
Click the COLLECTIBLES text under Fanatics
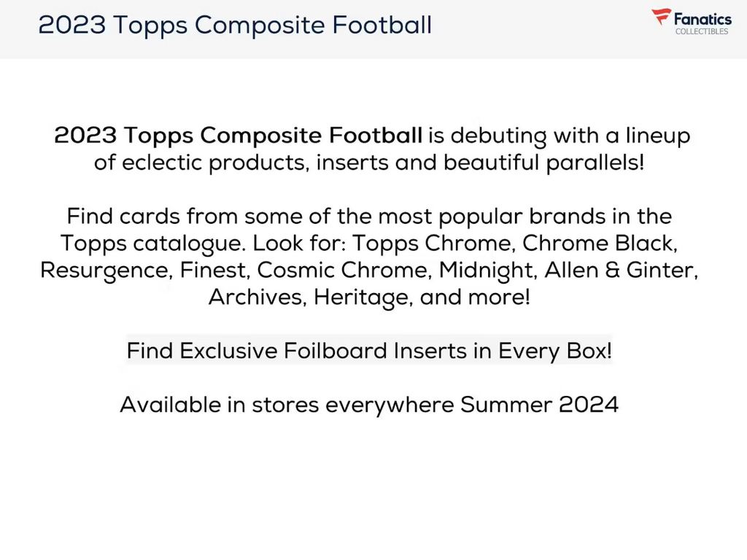point(702,32)
